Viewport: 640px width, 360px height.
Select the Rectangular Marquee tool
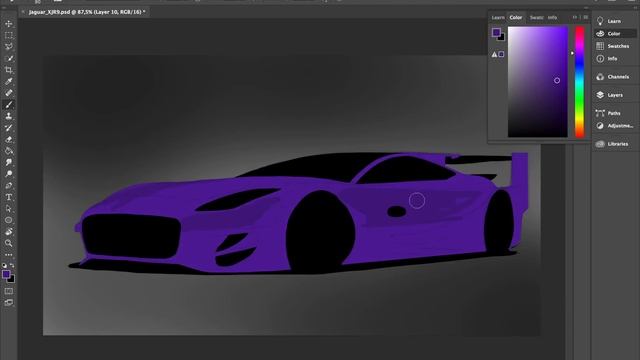(9, 36)
